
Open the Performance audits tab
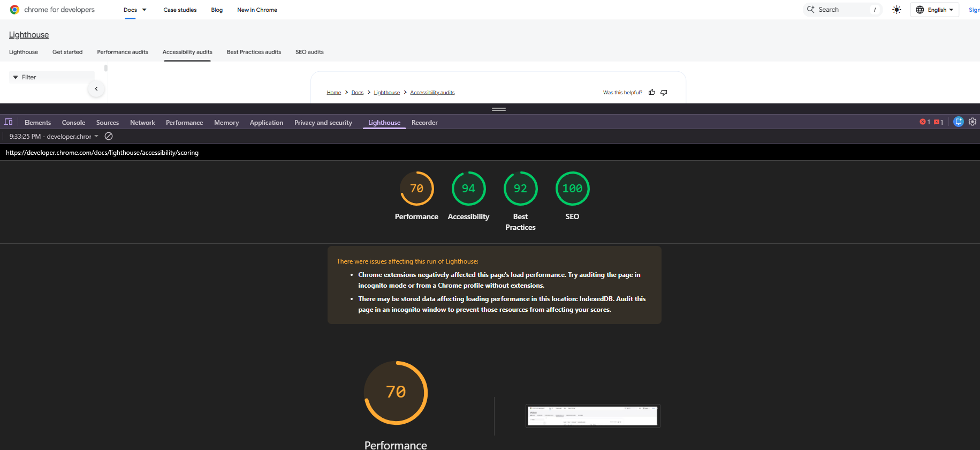coord(123,52)
